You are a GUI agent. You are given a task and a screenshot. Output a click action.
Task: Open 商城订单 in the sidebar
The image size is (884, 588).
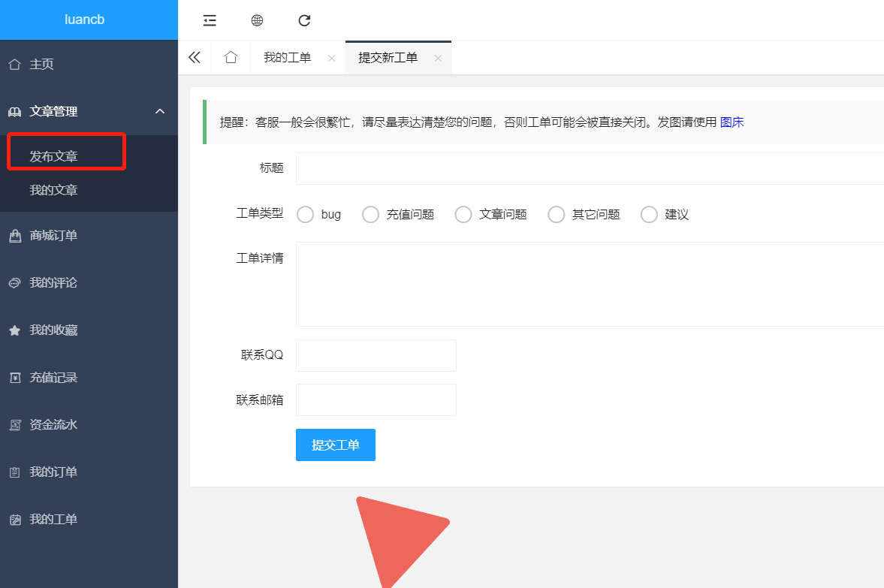(53, 236)
